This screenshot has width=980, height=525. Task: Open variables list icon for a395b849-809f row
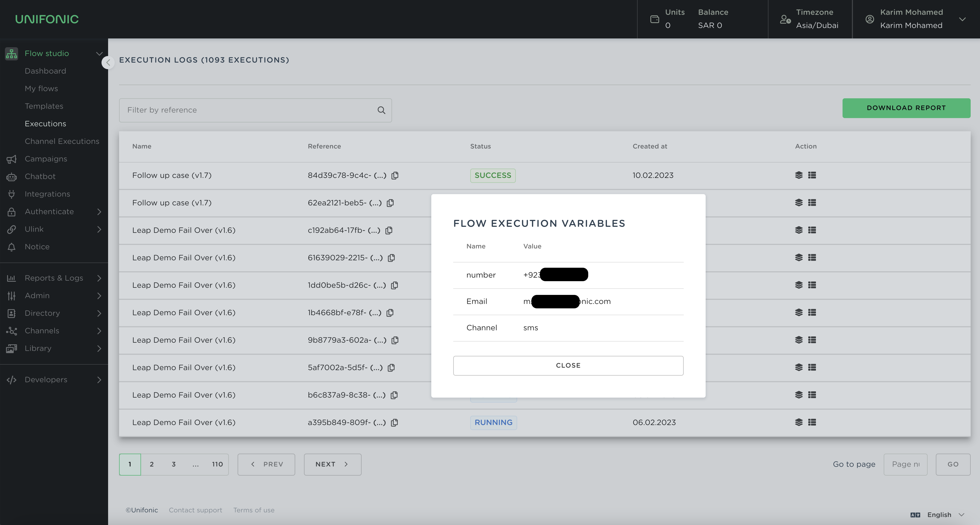[812, 422]
